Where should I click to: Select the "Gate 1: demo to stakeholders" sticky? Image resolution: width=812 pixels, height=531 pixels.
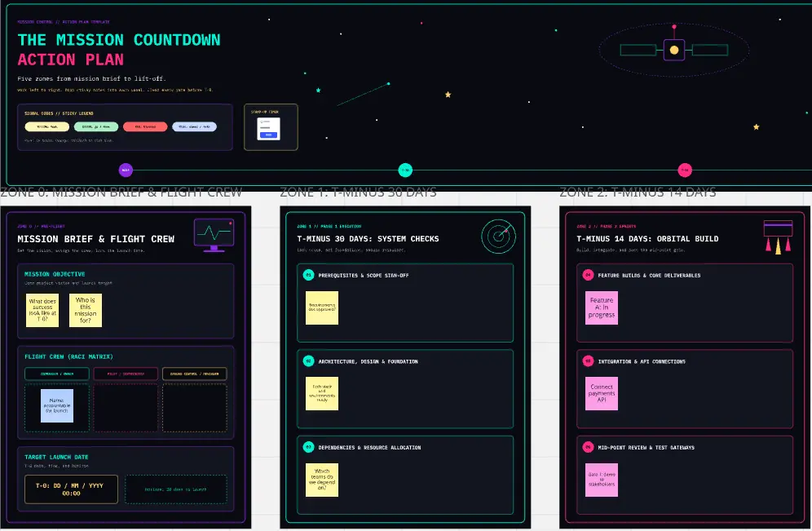[602, 480]
